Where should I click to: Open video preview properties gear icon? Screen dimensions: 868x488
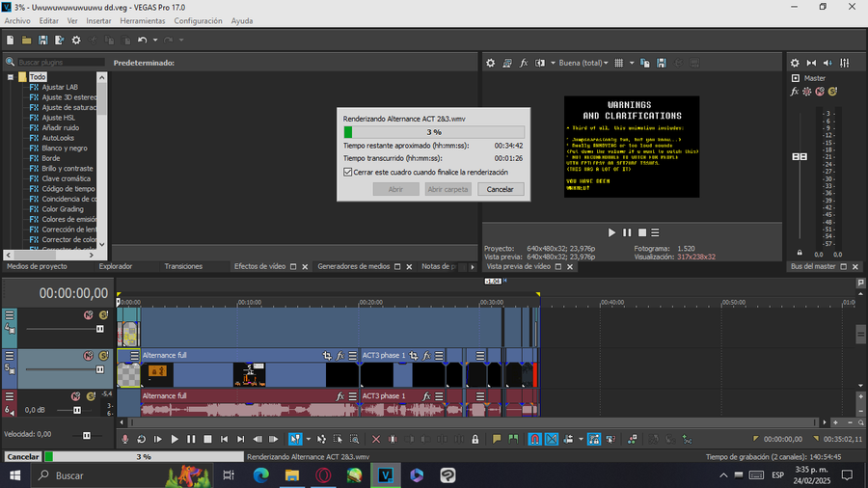coord(491,63)
